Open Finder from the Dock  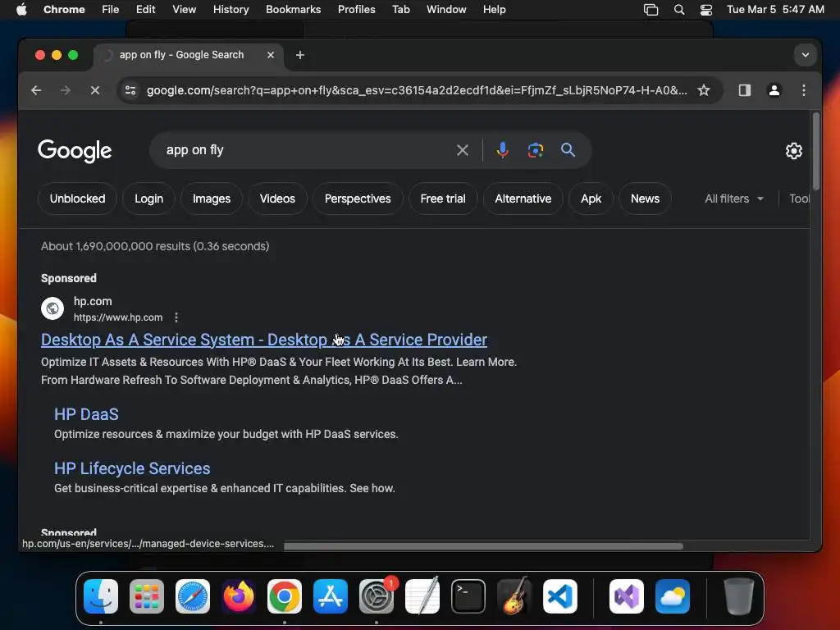[x=101, y=596]
